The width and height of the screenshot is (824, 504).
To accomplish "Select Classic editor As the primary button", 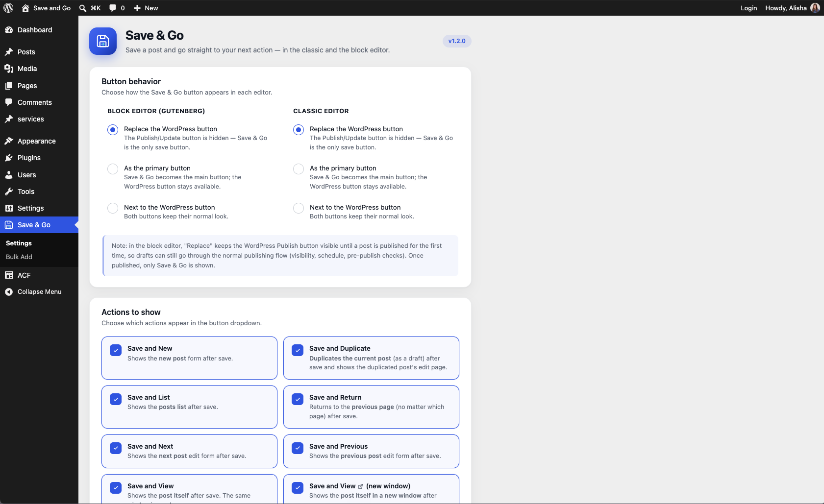I will pos(299,169).
